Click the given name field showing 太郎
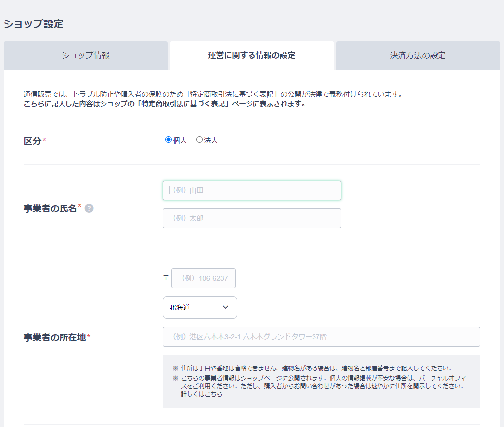The image size is (504, 427). [x=252, y=218]
